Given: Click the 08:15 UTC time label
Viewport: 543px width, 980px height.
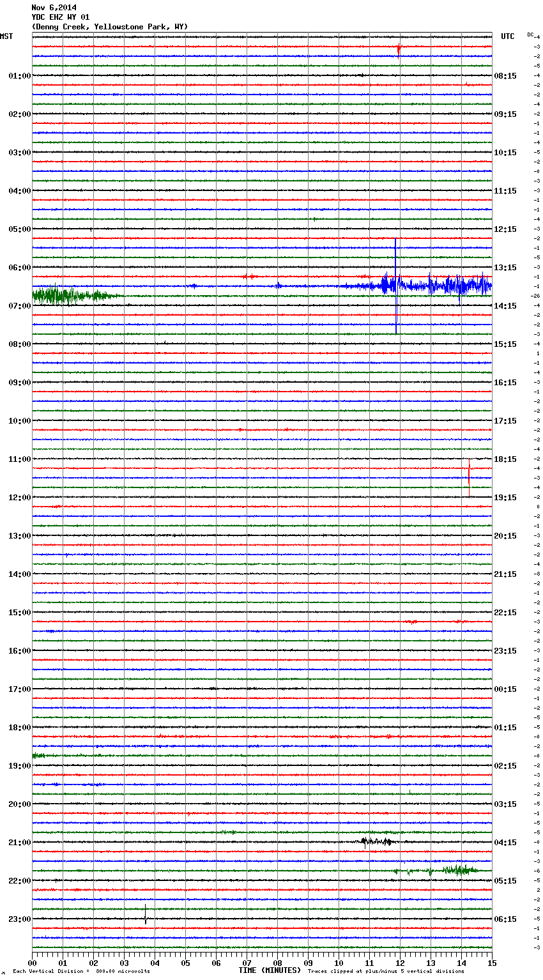Looking at the screenshot, I should coord(505,76).
